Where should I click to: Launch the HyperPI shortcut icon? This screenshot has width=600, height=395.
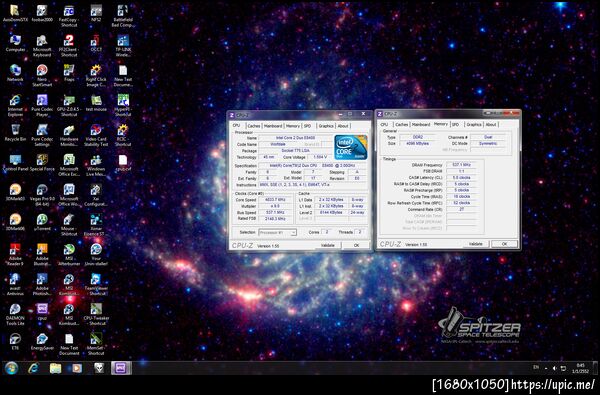123,105
